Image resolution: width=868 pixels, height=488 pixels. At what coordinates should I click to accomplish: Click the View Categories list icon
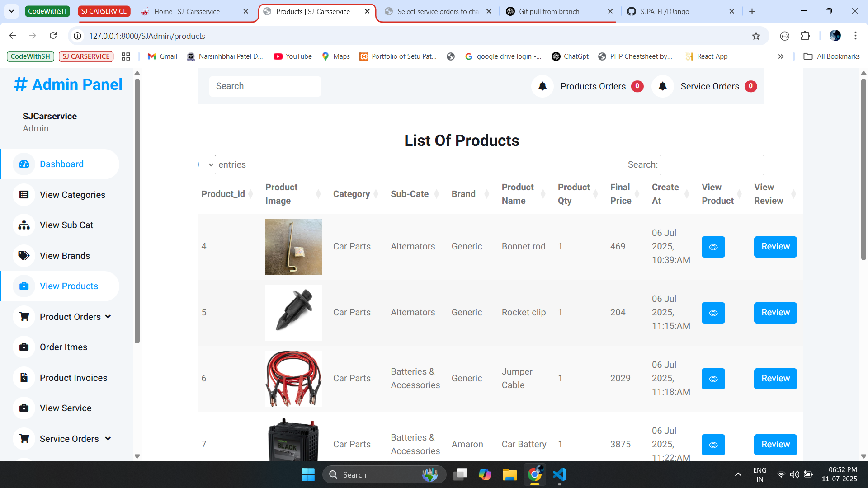click(x=24, y=195)
